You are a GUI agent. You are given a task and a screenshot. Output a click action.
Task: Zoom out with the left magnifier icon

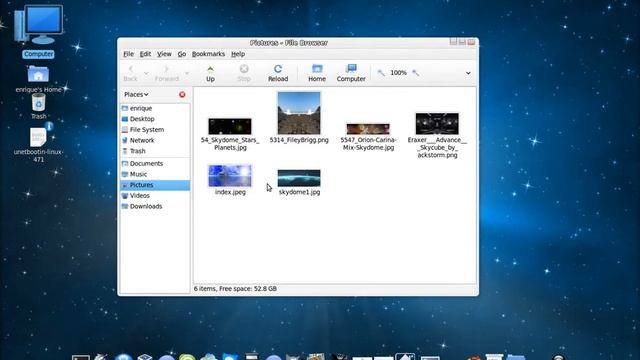pyautogui.click(x=381, y=73)
